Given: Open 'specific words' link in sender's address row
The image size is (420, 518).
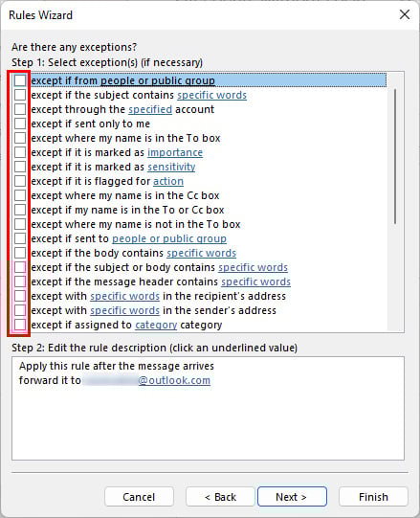Looking at the screenshot, I should (x=124, y=310).
